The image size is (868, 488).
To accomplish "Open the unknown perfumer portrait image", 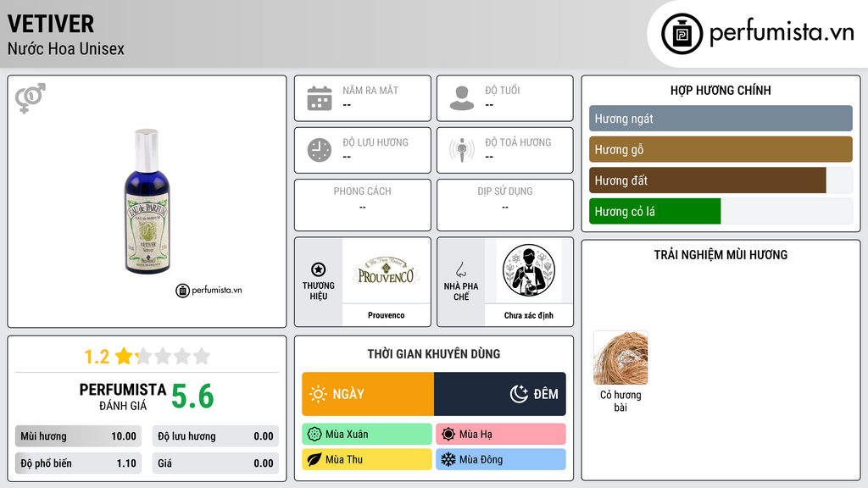I will pos(529,270).
